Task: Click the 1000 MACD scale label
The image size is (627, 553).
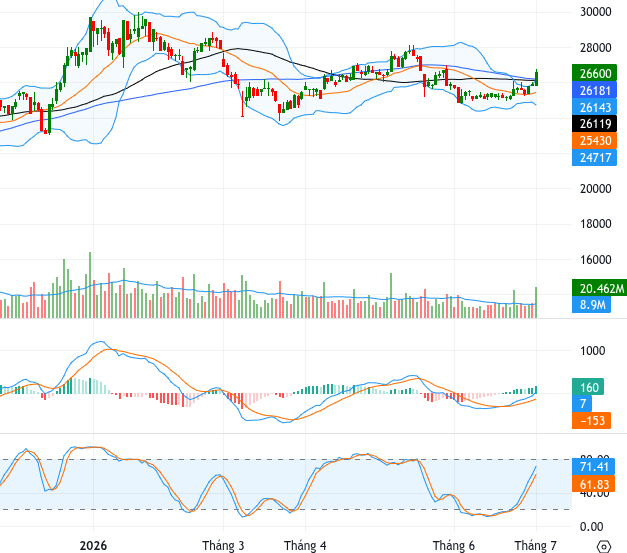Action: pos(592,351)
